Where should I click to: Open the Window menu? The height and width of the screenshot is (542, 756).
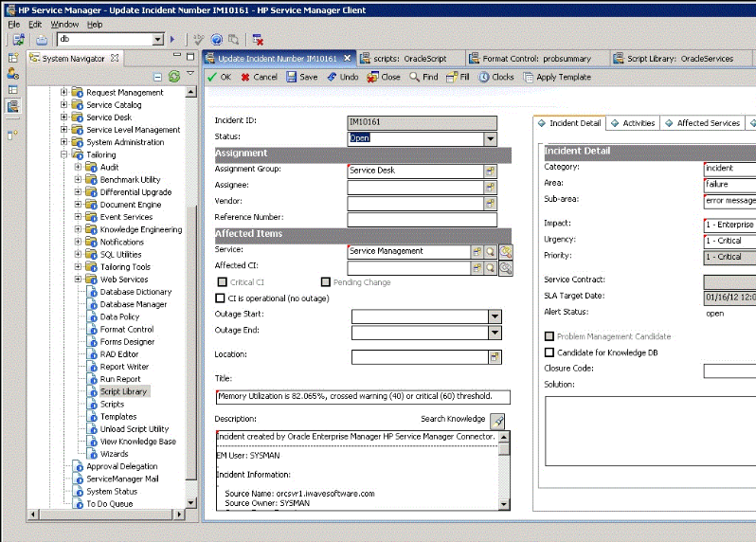click(64, 24)
